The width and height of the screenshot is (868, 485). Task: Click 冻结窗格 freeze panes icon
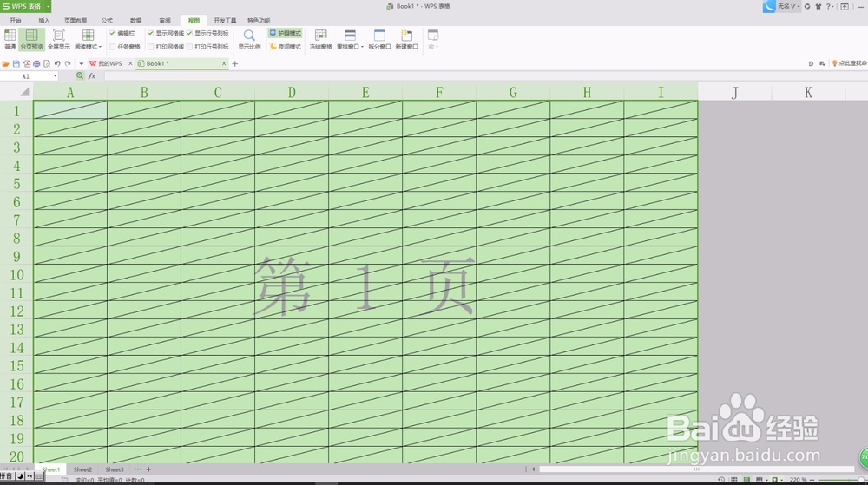(320, 36)
